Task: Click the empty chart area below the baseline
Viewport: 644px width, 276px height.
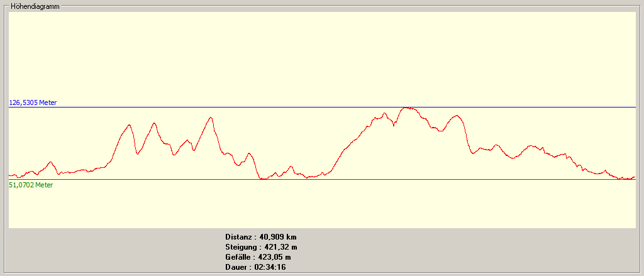Action: pyautogui.click(x=314, y=204)
